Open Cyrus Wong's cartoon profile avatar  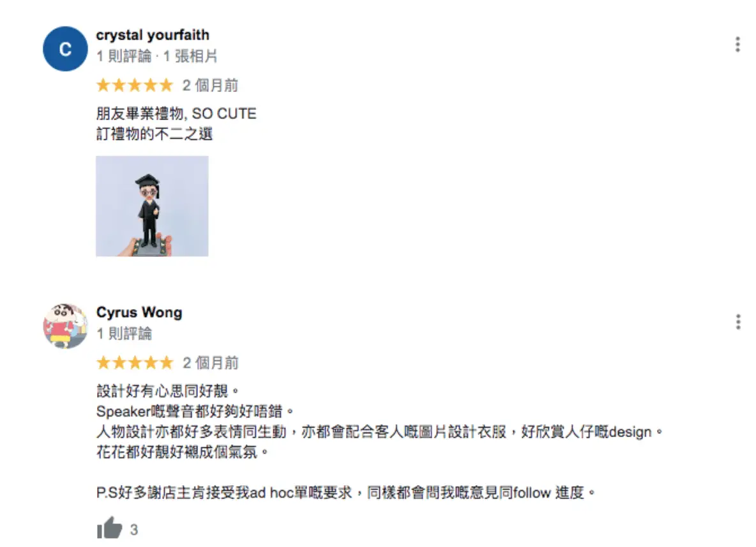(x=65, y=326)
